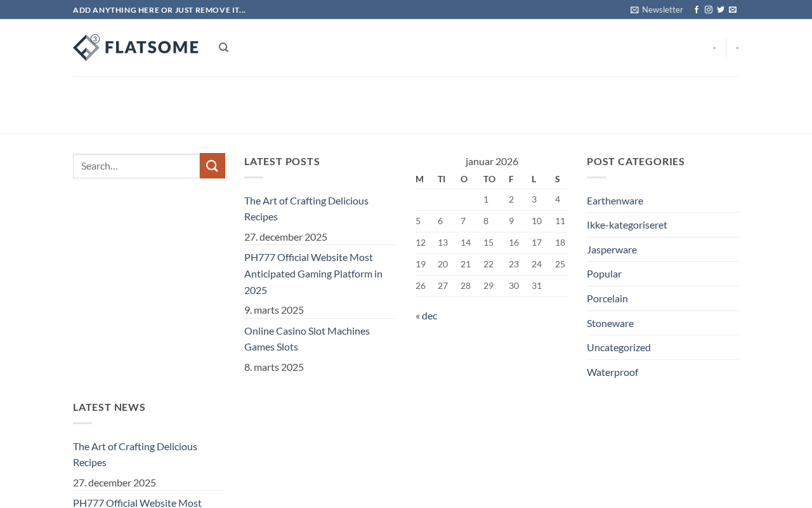
Task: Click the 'LATEST POSTS' heading
Action: (x=282, y=161)
